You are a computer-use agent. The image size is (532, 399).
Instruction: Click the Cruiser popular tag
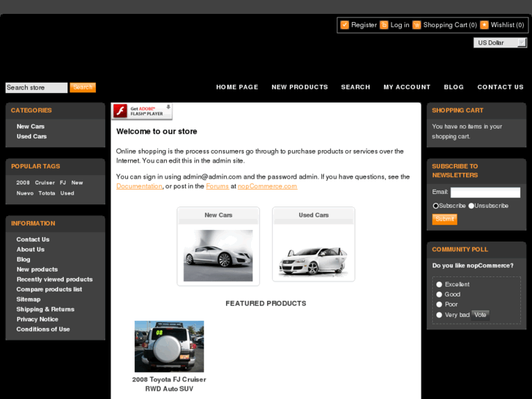click(x=45, y=183)
